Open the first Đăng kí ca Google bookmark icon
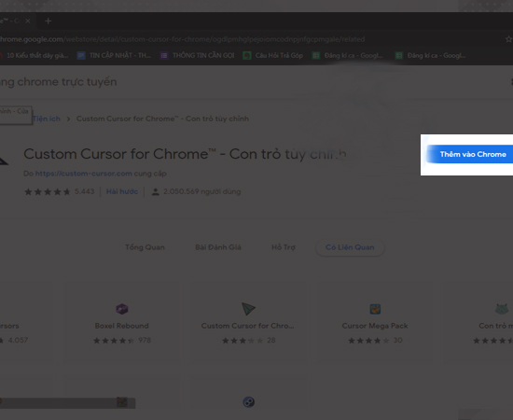 tap(315, 56)
